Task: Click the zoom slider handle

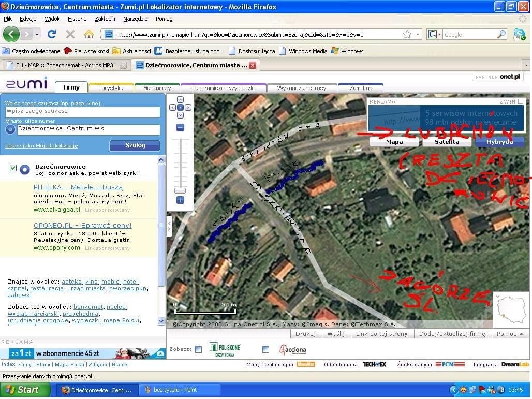Action: [x=180, y=190]
